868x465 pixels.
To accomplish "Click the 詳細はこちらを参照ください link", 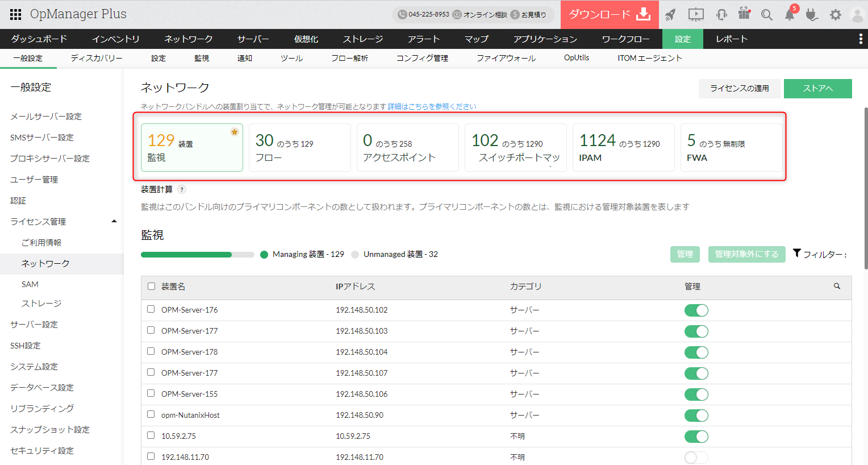I will click(x=432, y=106).
